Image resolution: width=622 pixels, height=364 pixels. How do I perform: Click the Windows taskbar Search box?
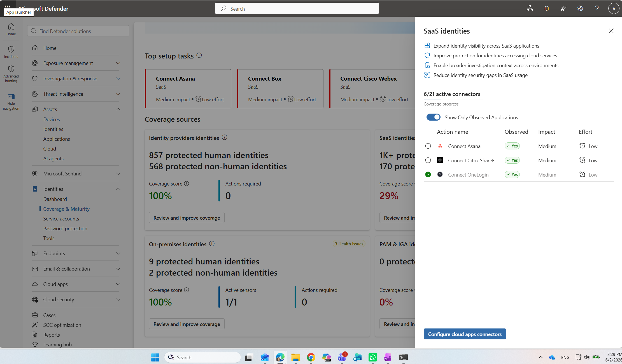[x=202, y=357]
